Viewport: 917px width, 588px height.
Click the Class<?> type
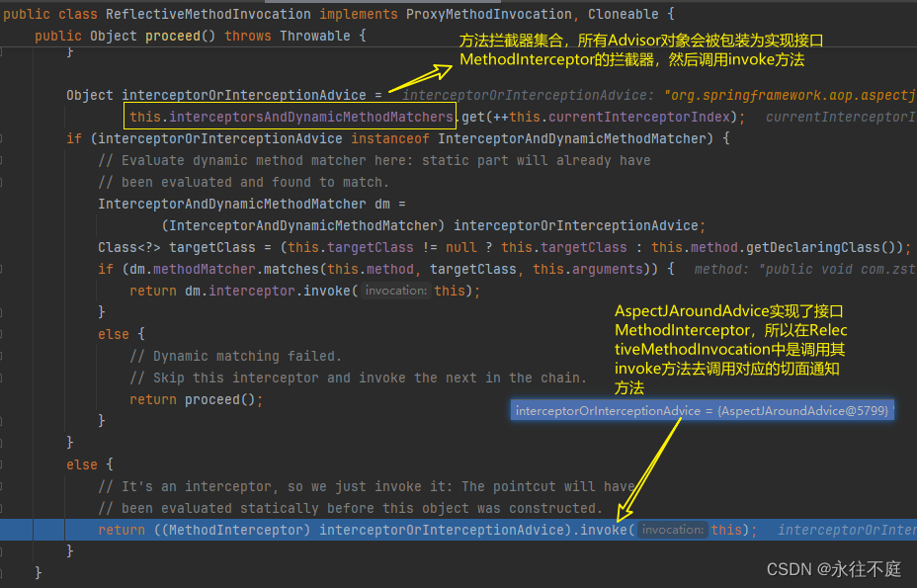[129, 247]
